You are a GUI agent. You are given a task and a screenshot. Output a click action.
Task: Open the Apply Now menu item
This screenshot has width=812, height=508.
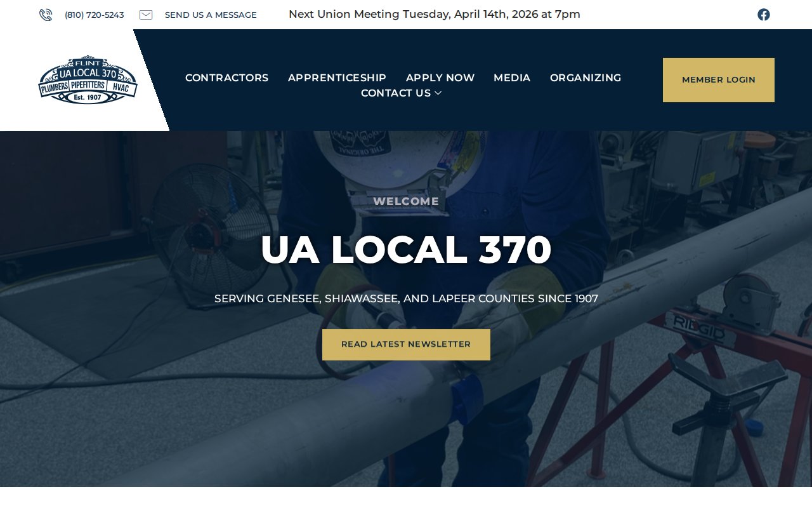click(x=440, y=77)
